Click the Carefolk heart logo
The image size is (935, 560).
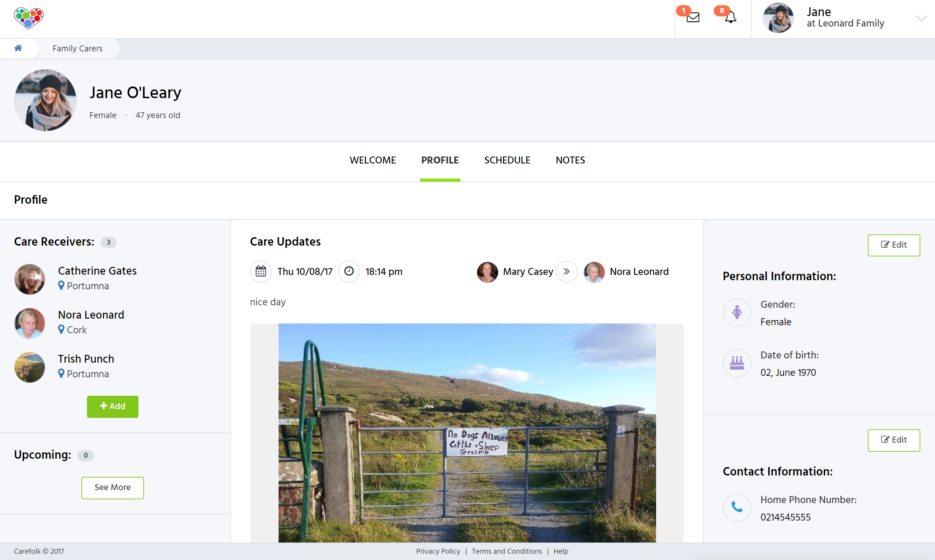29,18
